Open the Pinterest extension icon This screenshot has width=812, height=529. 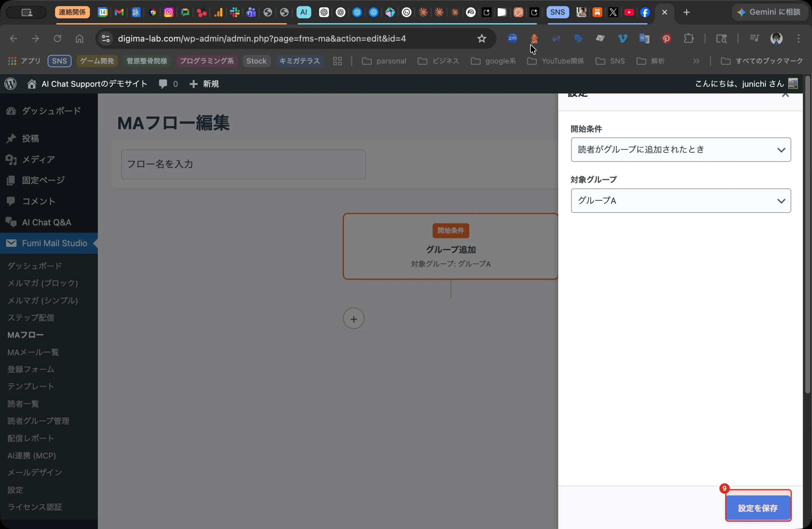point(666,39)
